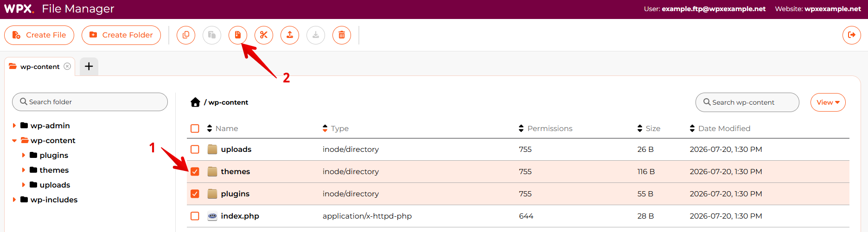Click the Logout icon at top right
The height and width of the screenshot is (232, 868).
coord(852,35)
